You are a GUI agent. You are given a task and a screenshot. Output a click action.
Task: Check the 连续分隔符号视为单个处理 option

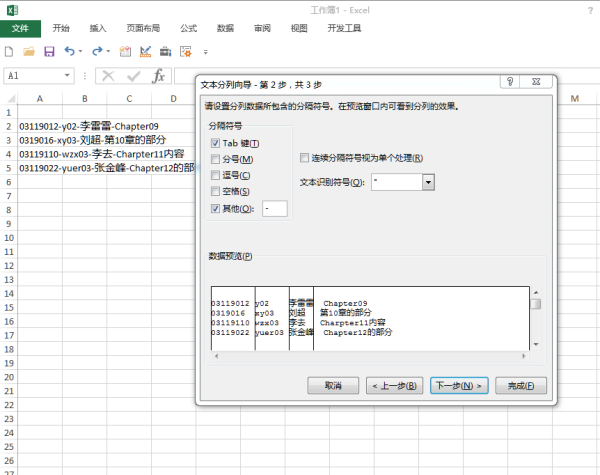[x=305, y=157]
